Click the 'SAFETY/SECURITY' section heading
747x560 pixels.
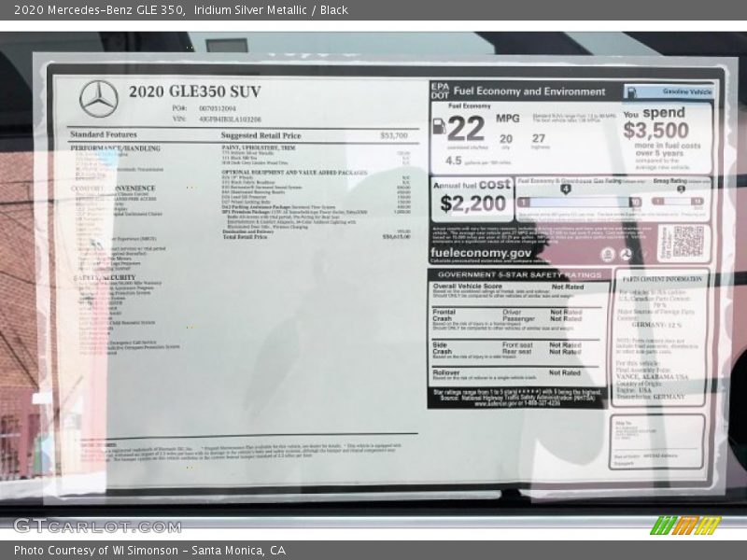tap(105, 277)
